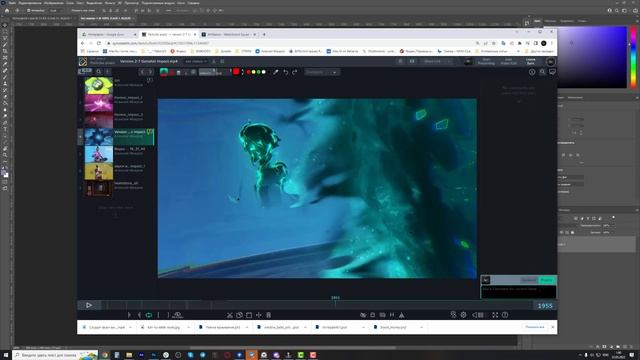This screenshot has height=360, width=640.
Task: Click the Chrome address bar
Action: tap(286, 43)
